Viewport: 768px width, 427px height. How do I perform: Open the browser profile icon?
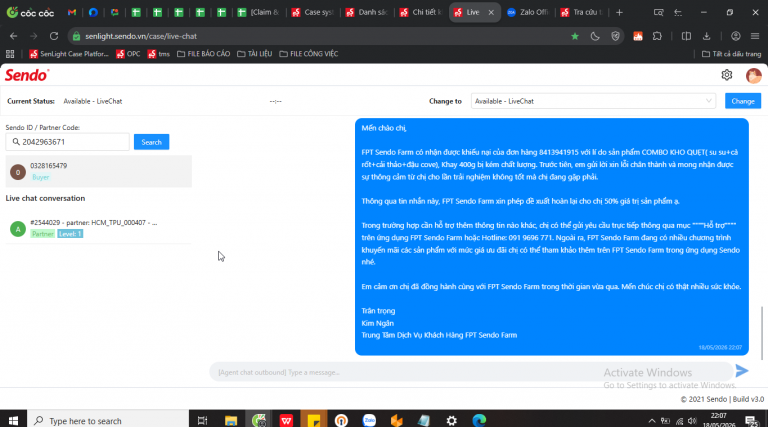pyautogui.click(x=735, y=36)
